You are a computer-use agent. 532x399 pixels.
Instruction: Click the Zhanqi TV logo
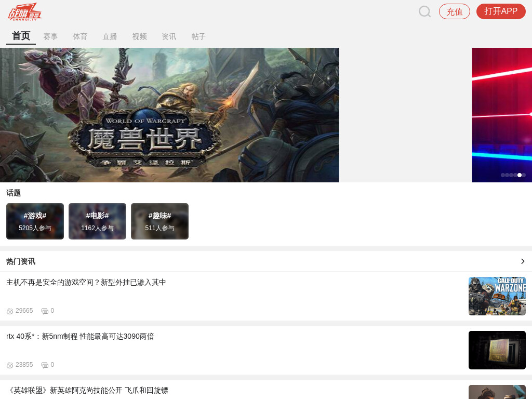pyautogui.click(x=24, y=12)
